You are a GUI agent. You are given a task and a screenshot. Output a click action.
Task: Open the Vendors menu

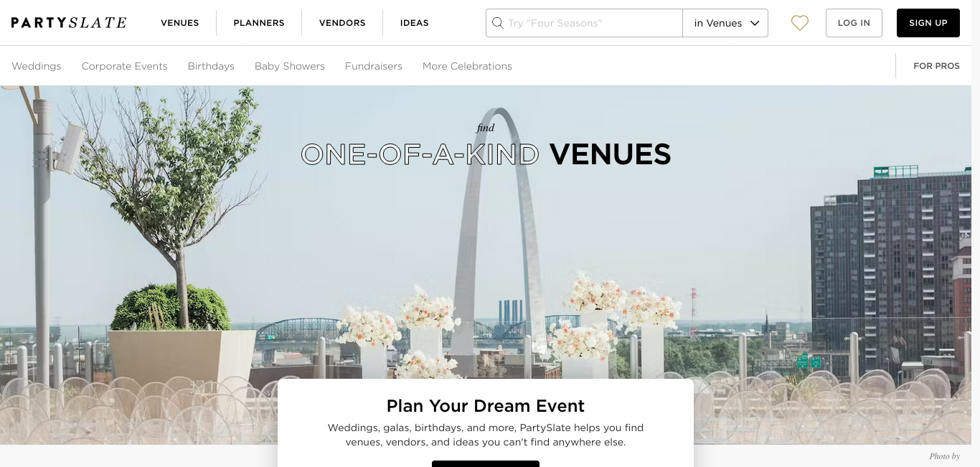pos(342,23)
